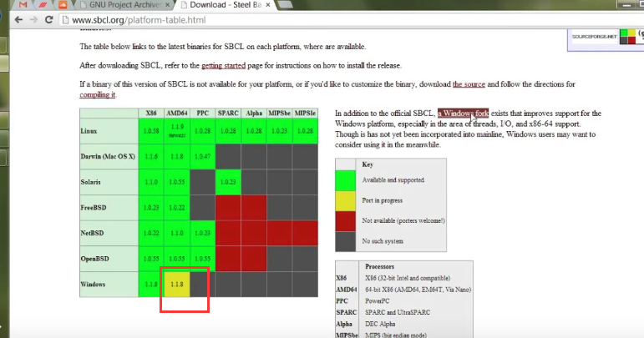This screenshot has width=644, height=338.
Task: Follow the a Windows fork link
Action: 463,114
